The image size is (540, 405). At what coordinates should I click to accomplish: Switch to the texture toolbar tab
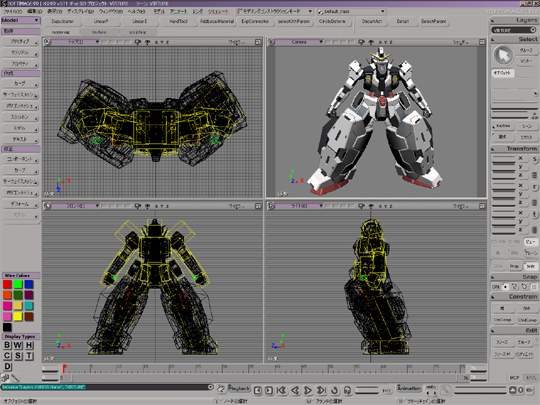pyautogui.click(x=99, y=32)
